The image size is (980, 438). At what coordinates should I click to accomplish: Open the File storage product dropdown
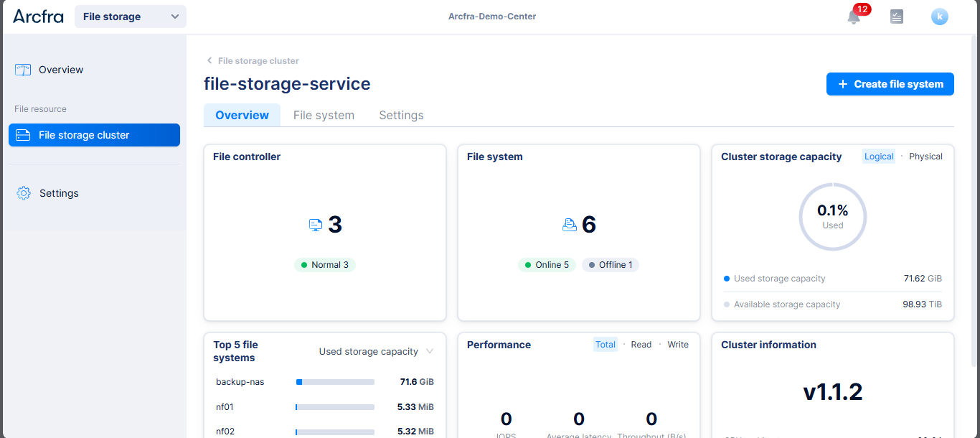(x=130, y=17)
